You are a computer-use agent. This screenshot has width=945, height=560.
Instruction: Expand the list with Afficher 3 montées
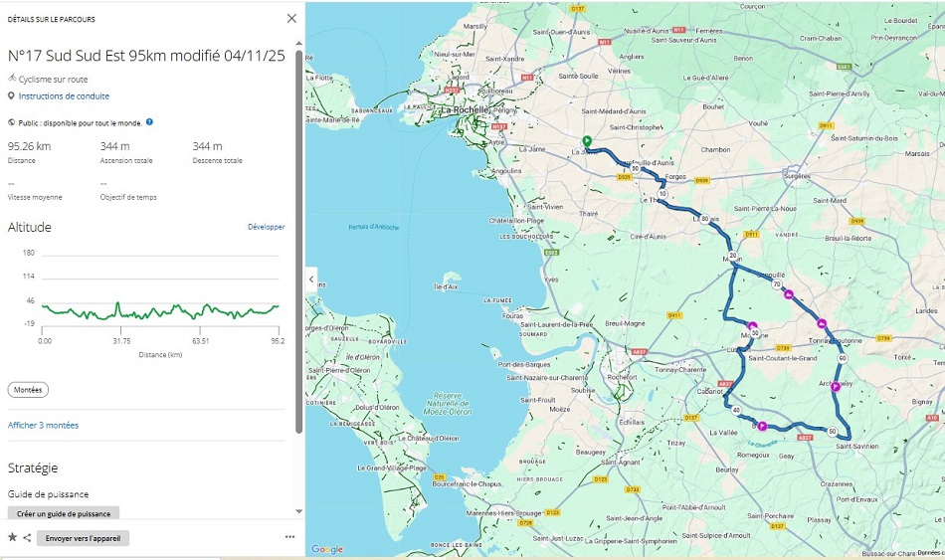point(43,425)
